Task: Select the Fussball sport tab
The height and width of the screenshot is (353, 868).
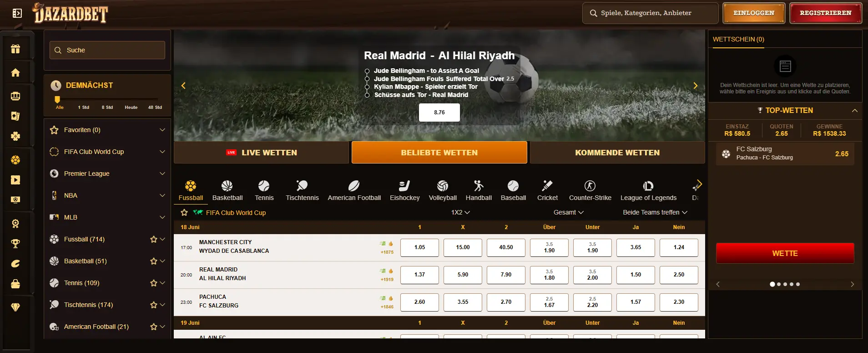Action: point(191,190)
